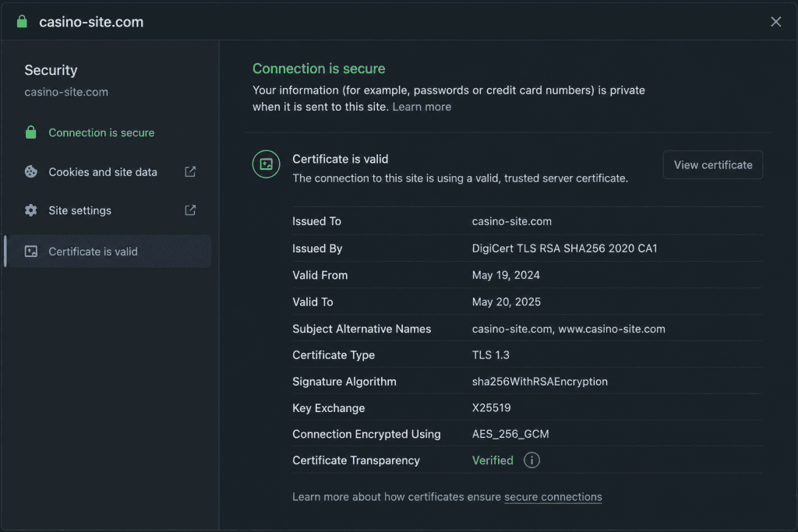Click the May 20, 2025 date
Viewport: 798px width, 532px height.
[x=507, y=302]
